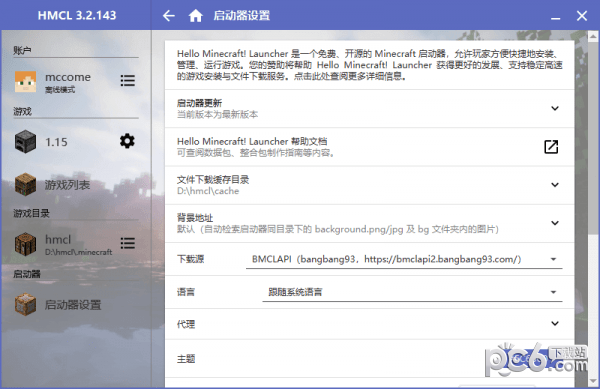Image resolution: width=600 pixels, height=389 pixels.
Task: Click the 主题 setting row
Action: [369, 359]
